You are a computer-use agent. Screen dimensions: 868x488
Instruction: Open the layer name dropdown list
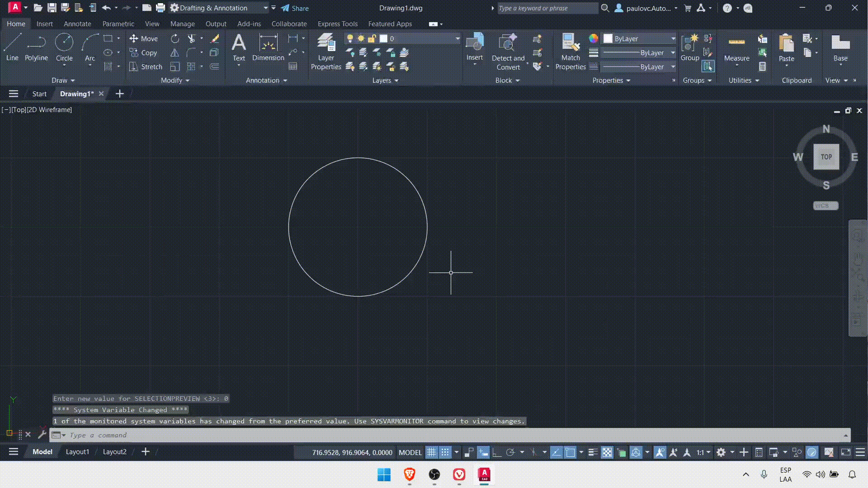458,38
